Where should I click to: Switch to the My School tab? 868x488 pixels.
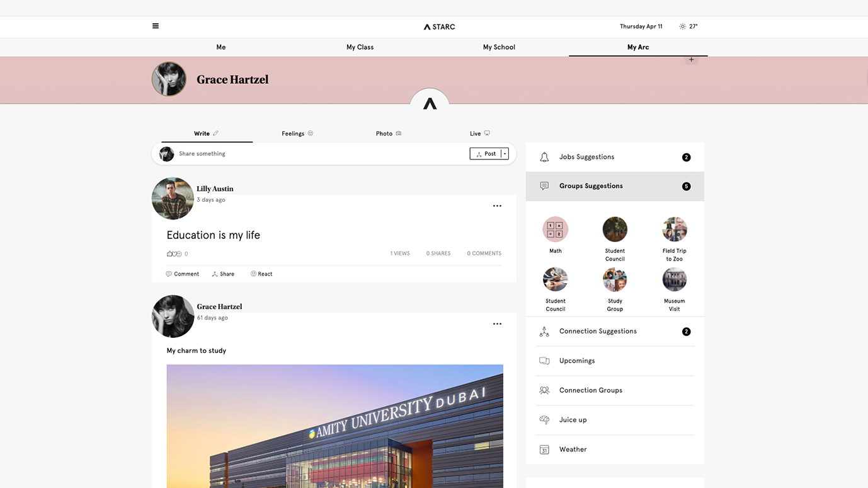pos(499,47)
